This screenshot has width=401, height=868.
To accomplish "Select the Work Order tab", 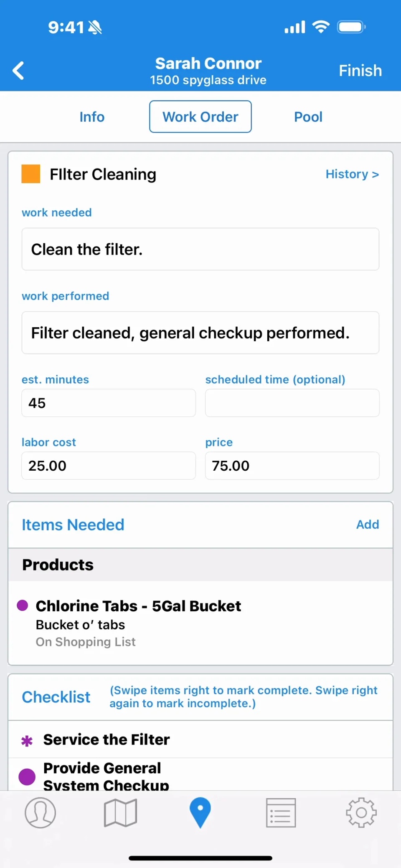I will click(x=200, y=116).
